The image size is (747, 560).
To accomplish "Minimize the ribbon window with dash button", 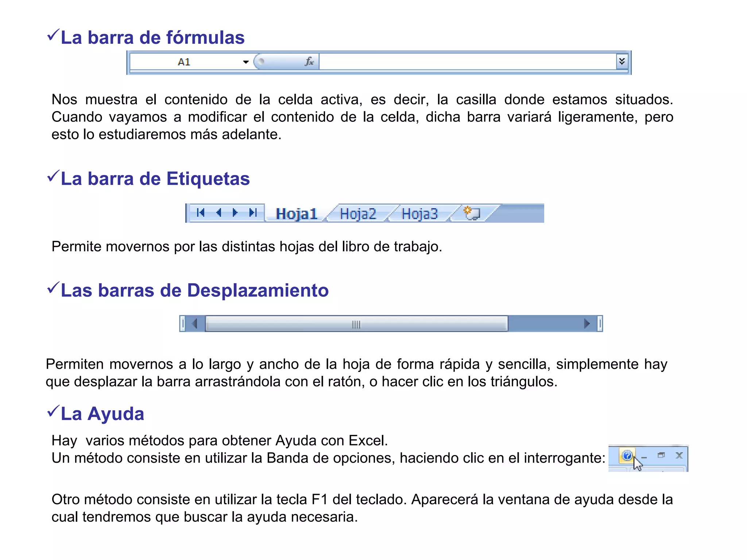I will coord(644,457).
